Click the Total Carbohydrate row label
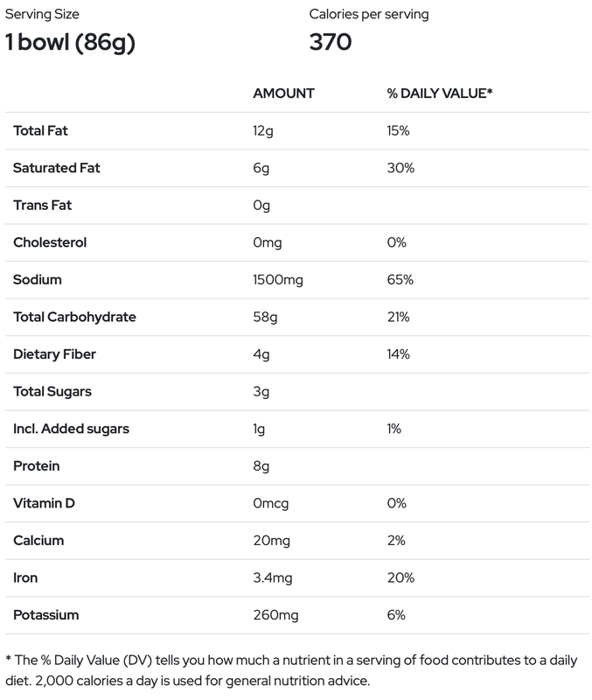592x700 pixels. click(74, 317)
